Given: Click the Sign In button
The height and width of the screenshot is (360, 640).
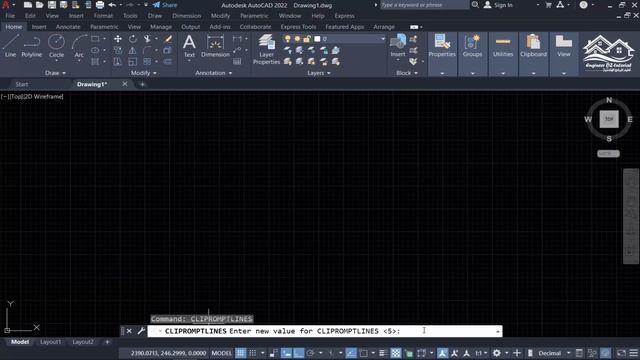Looking at the screenshot, I should tap(498, 5).
